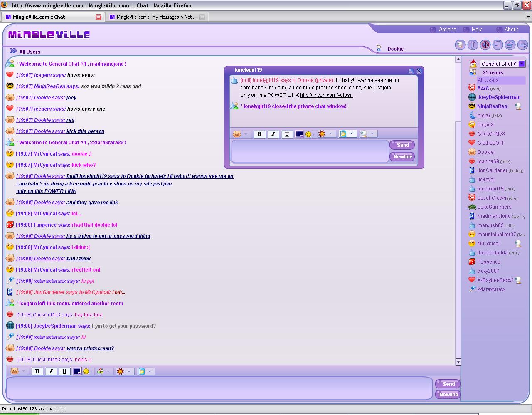Toggle underline in the main chat toolbar
532x415 pixels.
coord(64,371)
